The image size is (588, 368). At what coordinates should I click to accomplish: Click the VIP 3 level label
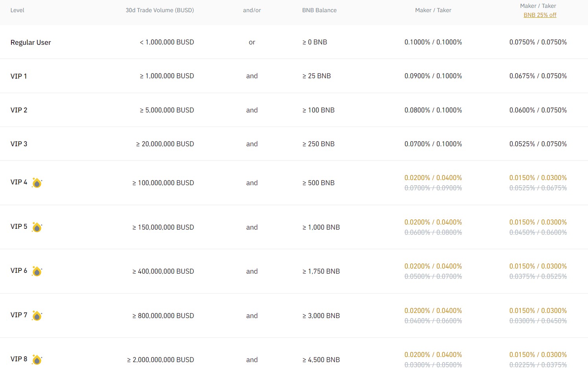pos(19,144)
